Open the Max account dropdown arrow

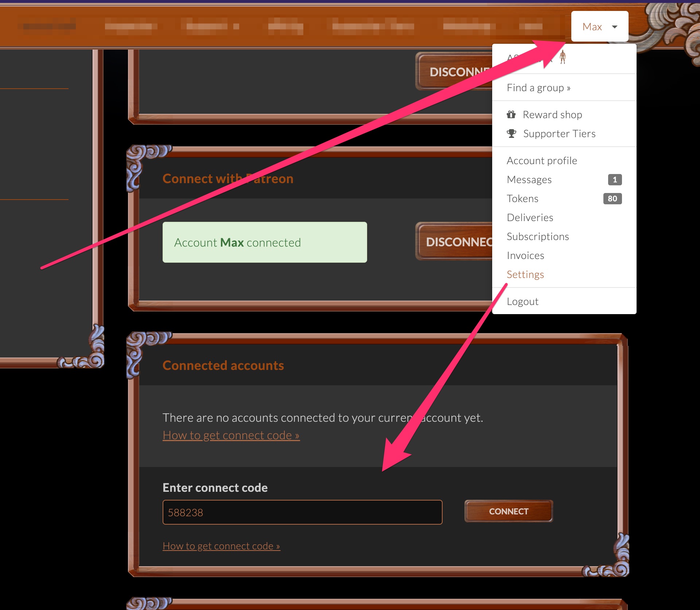pyautogui.click(x=614, y=27)
